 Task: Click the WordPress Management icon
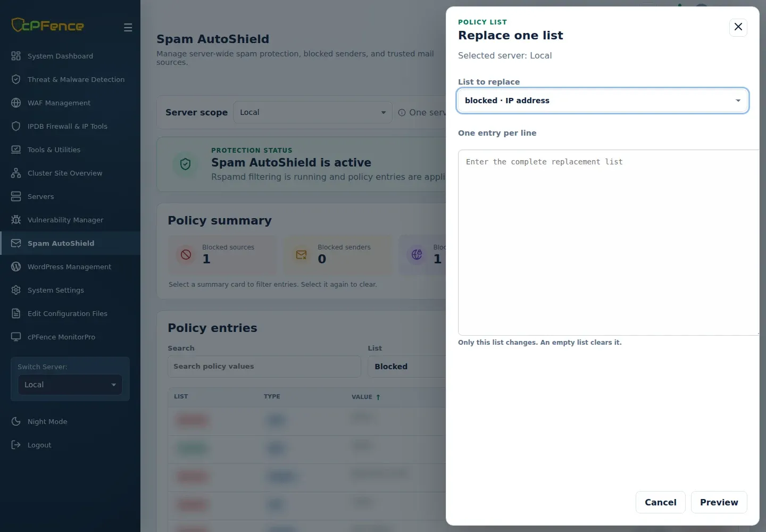click(x=16, y=267)
